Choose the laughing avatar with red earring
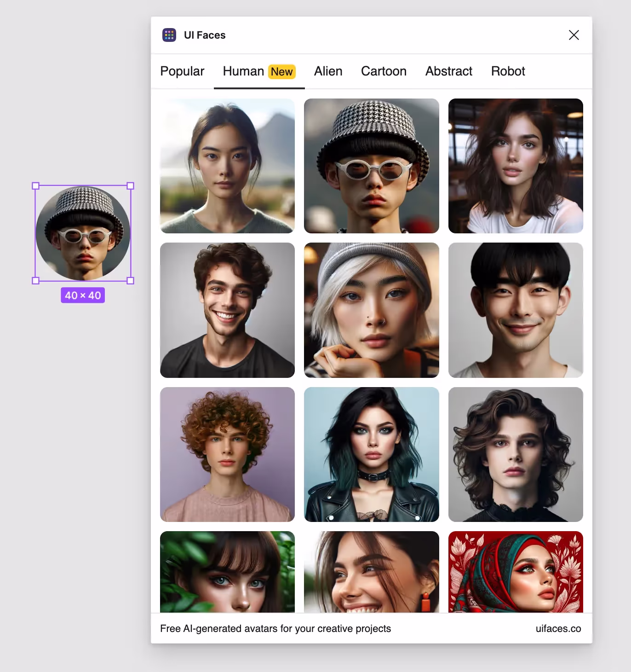Screen dimensions: 631x672 pyautogui.click(x=371, y=572)
